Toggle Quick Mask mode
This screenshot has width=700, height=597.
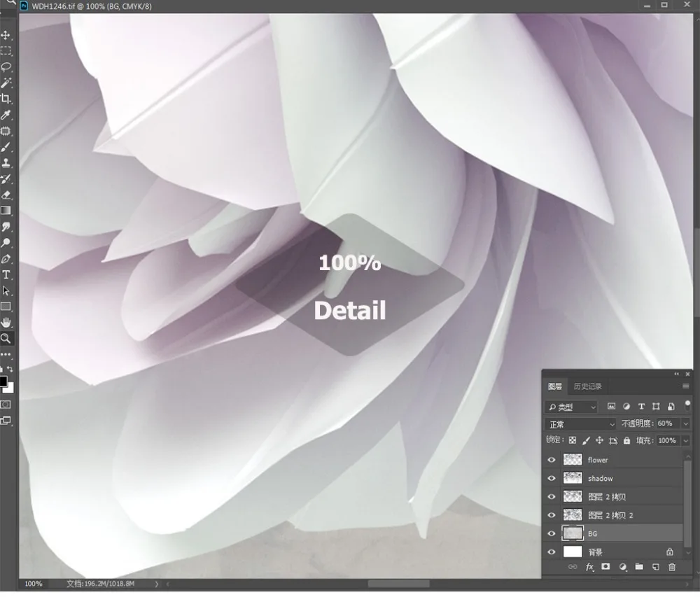(6, 405)
